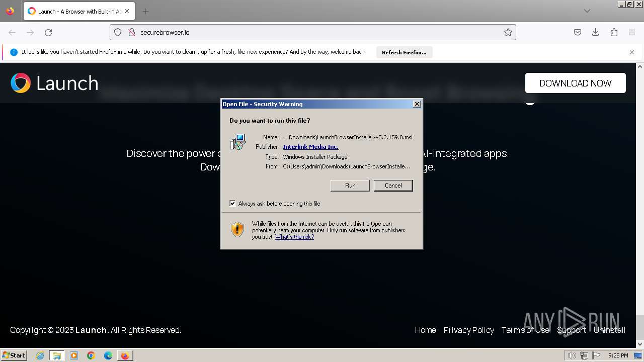
Task: Click the site padlock icon
Action: [x=131, y=32]
